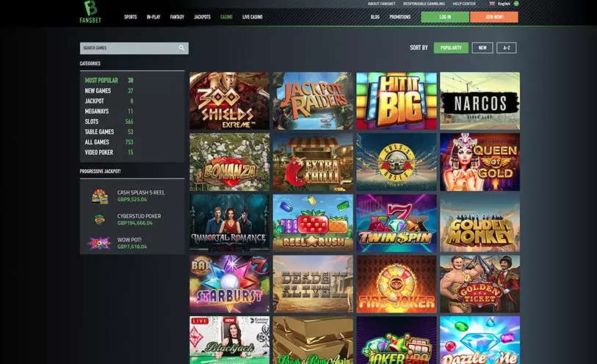Open Dead or Alive II game
Image resolution: width=597 pixels, height=364 pixels.
pyautogui.click(x=313, y=284)
